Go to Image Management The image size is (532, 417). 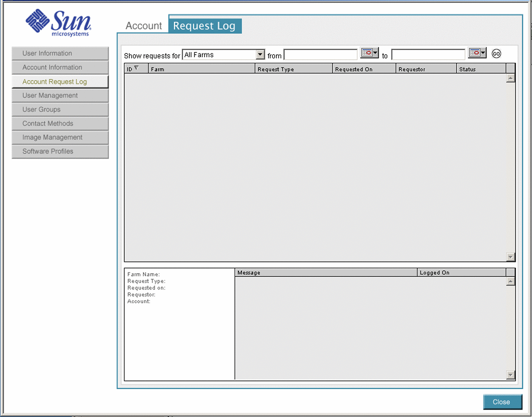(60, 137)
